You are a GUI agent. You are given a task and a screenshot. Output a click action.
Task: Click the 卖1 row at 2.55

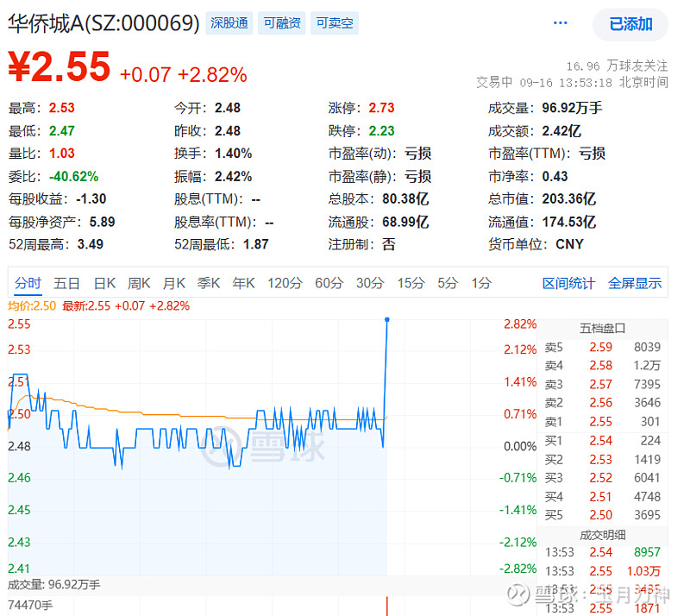point(602,422)
